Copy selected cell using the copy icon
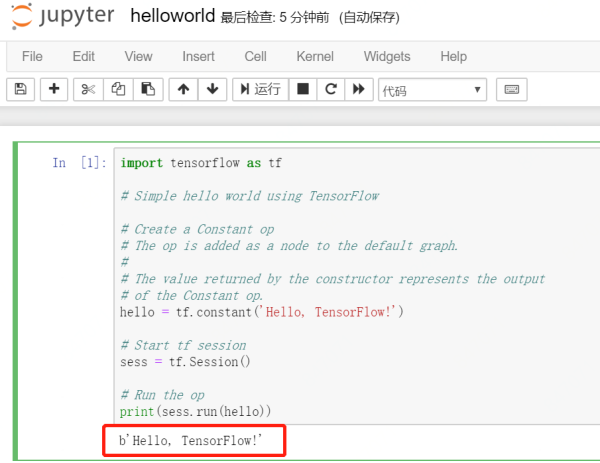Viewport: 600px width, 463px height. tap(118, 90)
